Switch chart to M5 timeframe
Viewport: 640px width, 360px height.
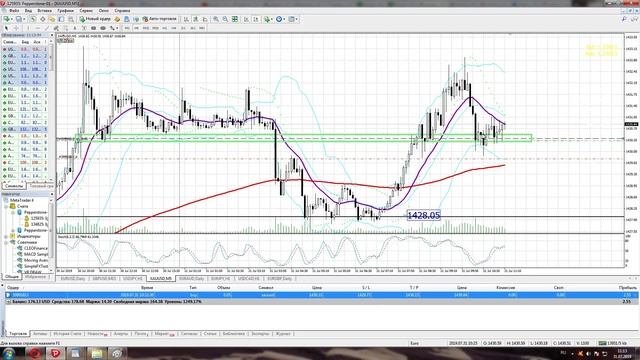(x=136, y=28)
